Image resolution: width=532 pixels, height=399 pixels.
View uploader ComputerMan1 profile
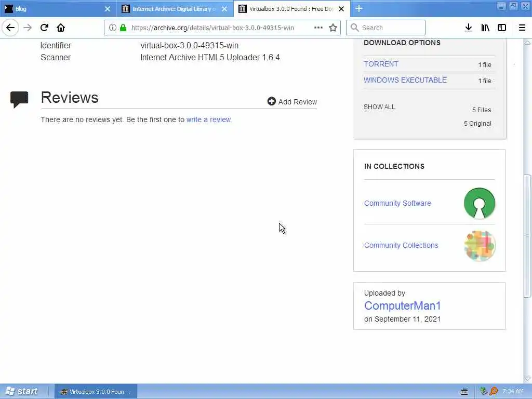[402, 305]
